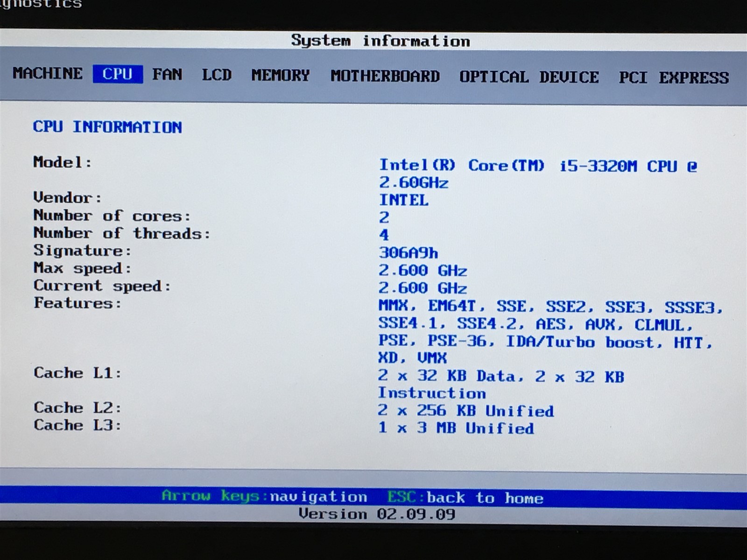747x560 pixels.
Task: Switch to OPTICAL DEVICE tab
Action: pos(529,77)
